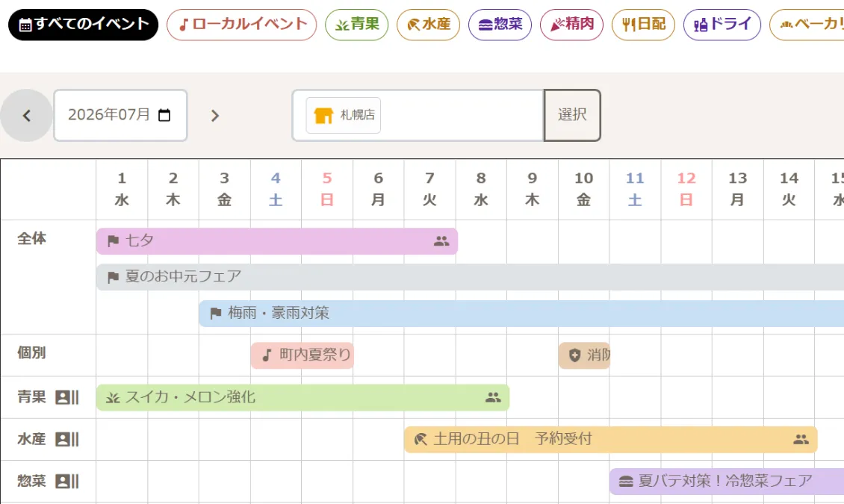
Task: Click the 選択 store button
Action: 572,115
